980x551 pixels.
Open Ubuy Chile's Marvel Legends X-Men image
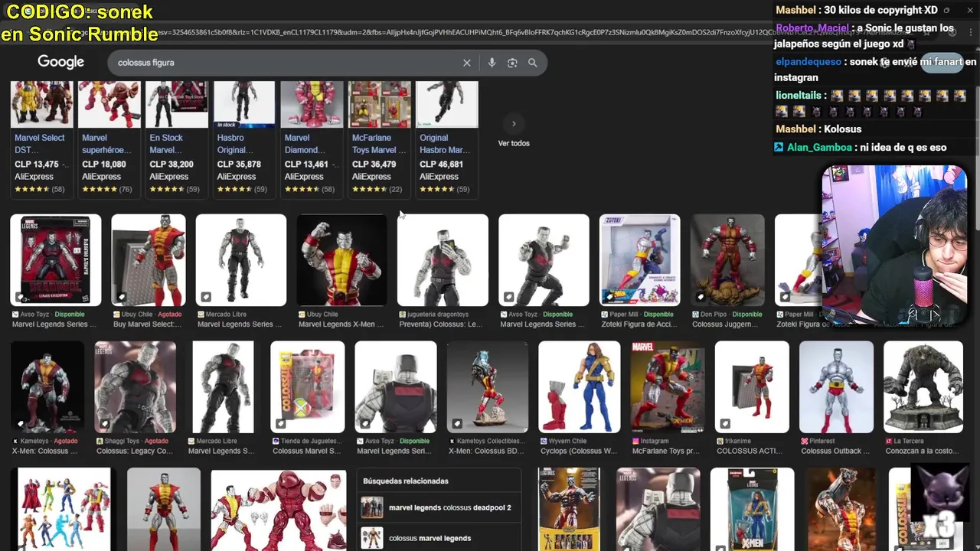click(341, 260)
